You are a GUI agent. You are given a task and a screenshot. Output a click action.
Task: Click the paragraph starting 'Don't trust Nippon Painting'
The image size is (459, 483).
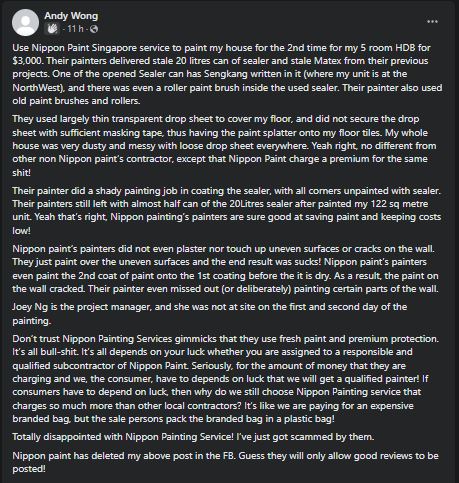226,379
